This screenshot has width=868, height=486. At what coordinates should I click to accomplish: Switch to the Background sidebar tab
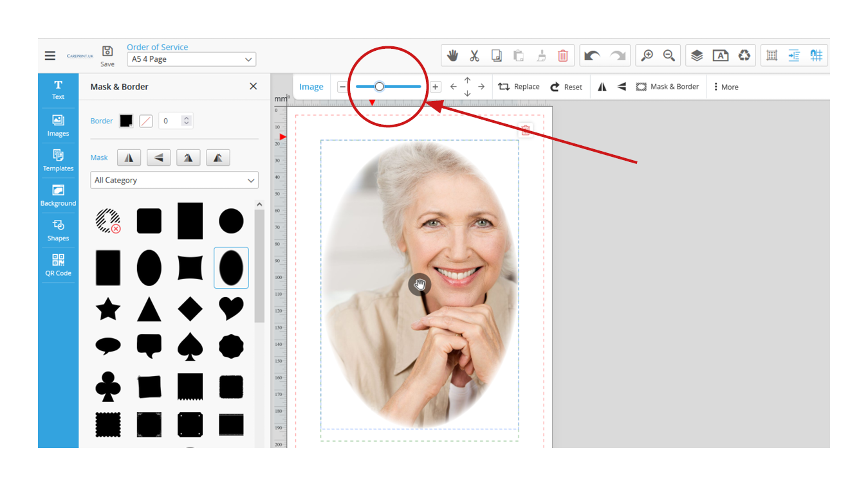point(58,195)
